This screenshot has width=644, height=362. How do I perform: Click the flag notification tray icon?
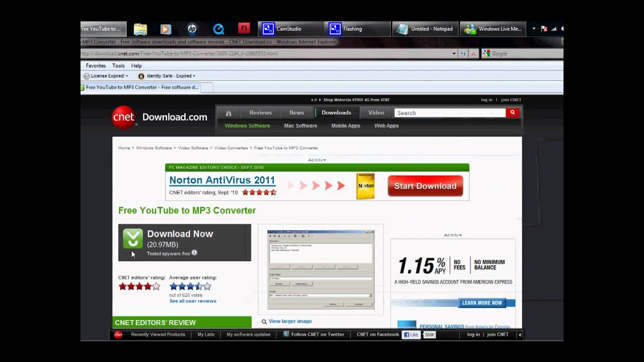pyautogui.click(x=544, y=29)
